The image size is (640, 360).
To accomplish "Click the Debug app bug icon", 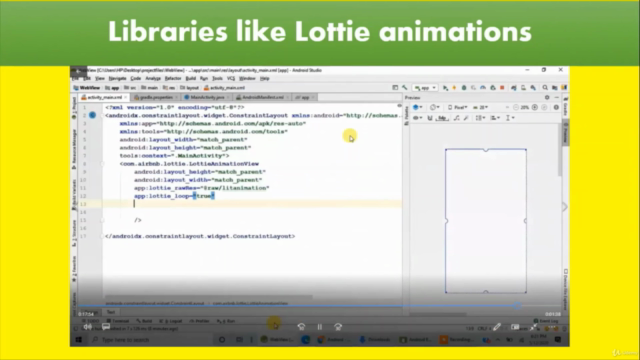I will tap(464, 88).
